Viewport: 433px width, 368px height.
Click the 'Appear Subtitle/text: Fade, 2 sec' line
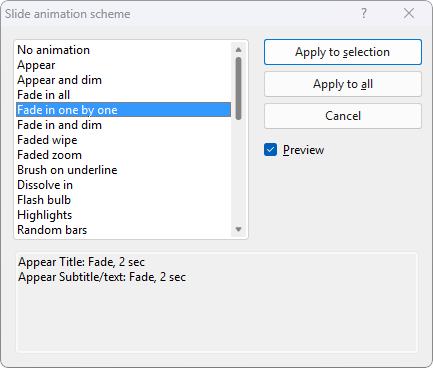(102, 277)
